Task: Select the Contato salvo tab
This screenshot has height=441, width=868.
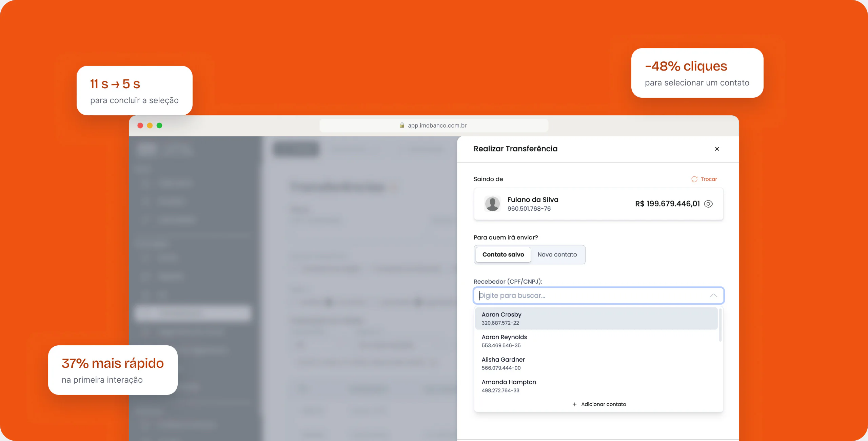Action: (x=503, y=254)
